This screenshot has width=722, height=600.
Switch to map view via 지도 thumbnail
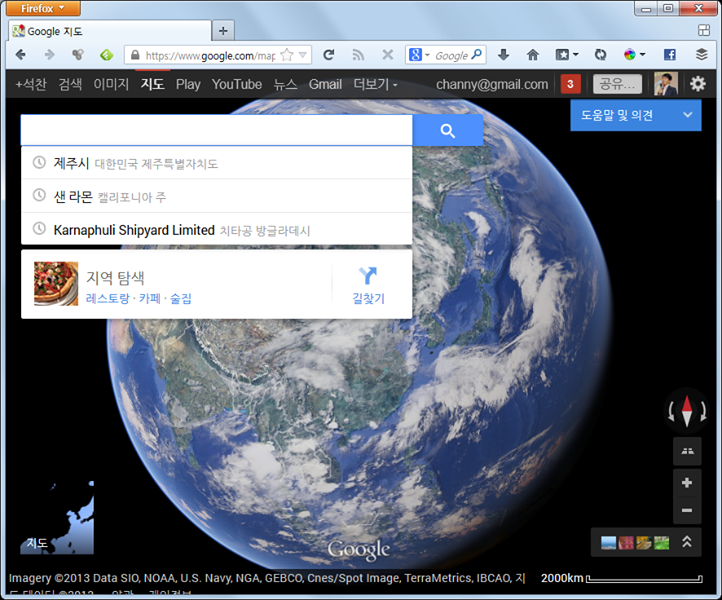[x=57, y=518]
